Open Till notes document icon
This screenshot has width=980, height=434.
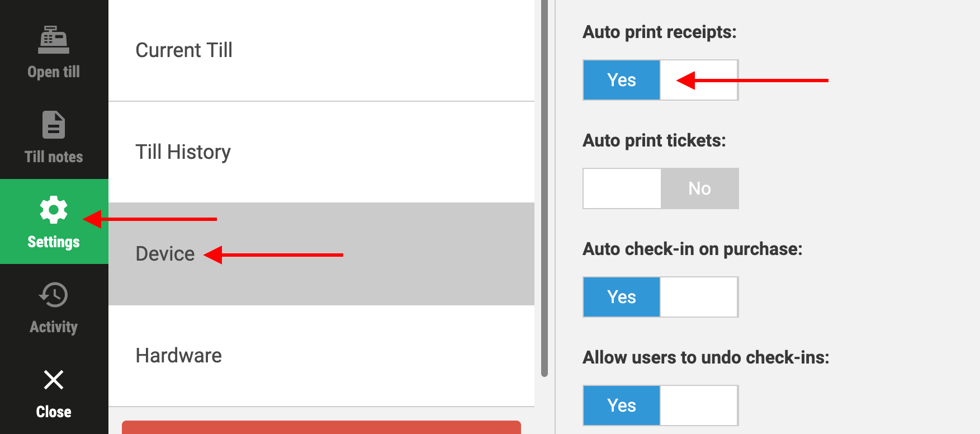coord(54,125)
